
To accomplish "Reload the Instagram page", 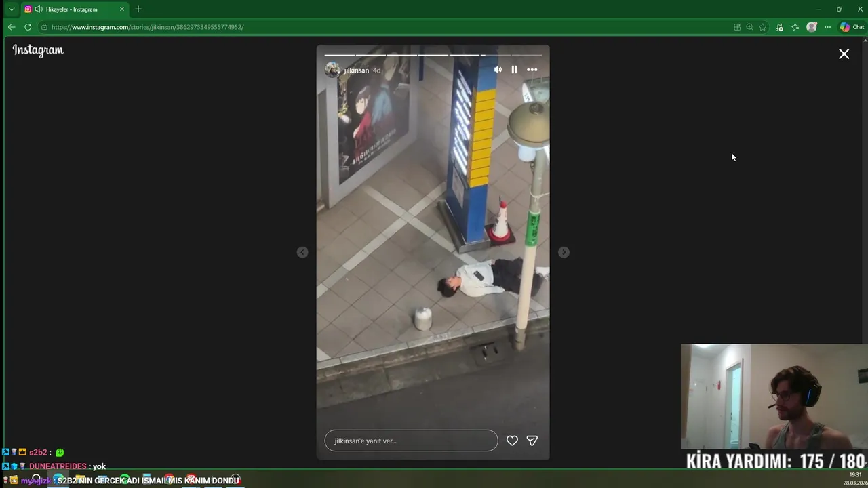I will point(28,27).
